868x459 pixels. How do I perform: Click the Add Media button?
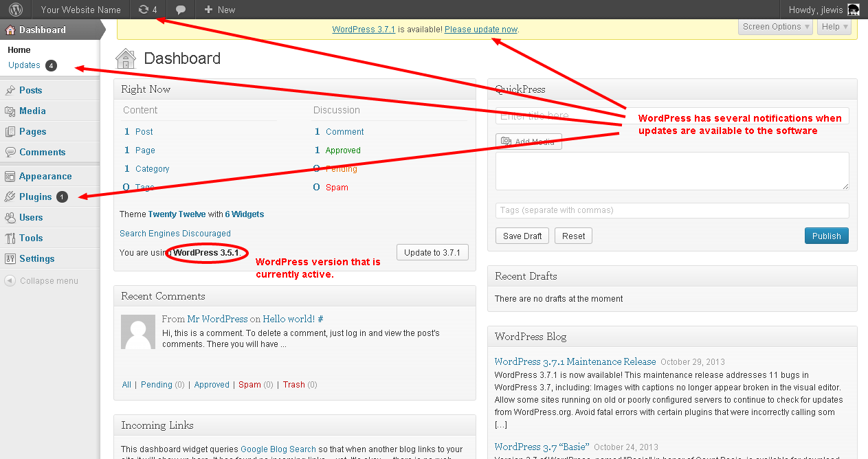point(528,142)
